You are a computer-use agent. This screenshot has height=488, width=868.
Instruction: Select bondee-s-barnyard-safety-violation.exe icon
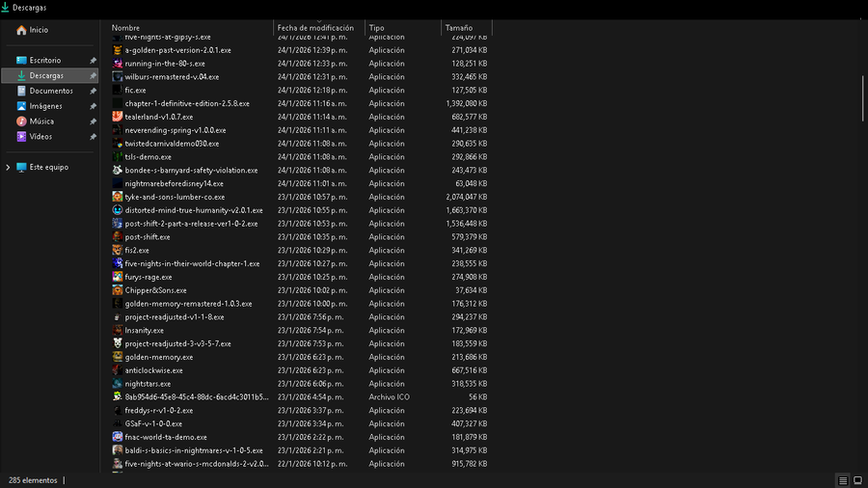[118, 171]
